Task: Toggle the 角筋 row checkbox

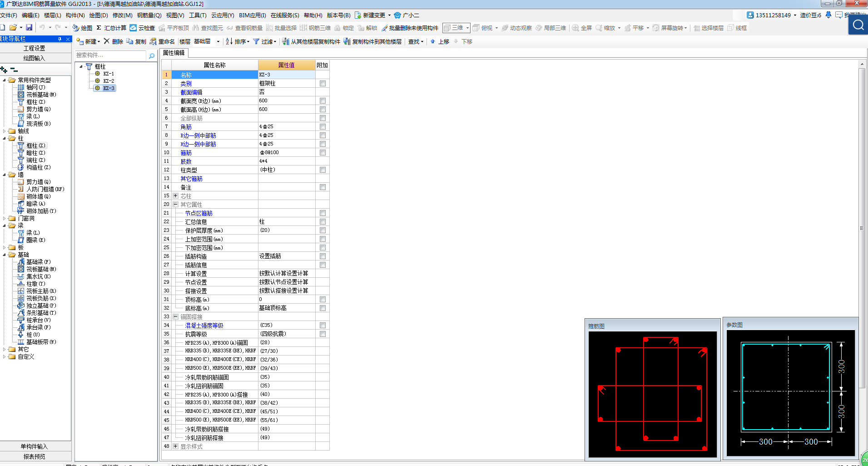Action: coord(322,127)
